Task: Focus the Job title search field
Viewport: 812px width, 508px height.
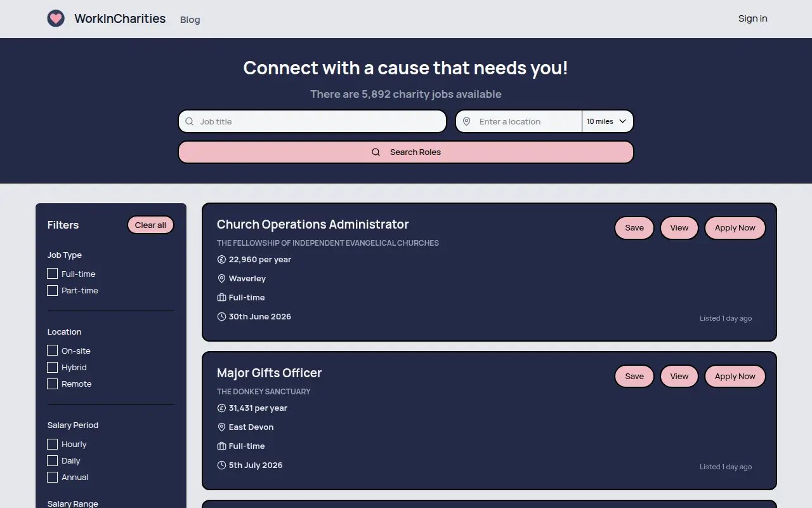Action: [x=313, y=121]
